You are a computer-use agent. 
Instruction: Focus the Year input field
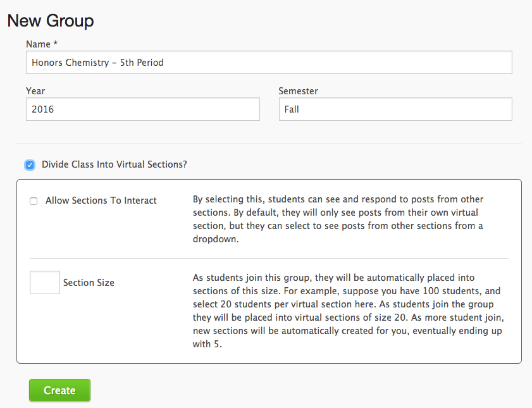[142, 109]
